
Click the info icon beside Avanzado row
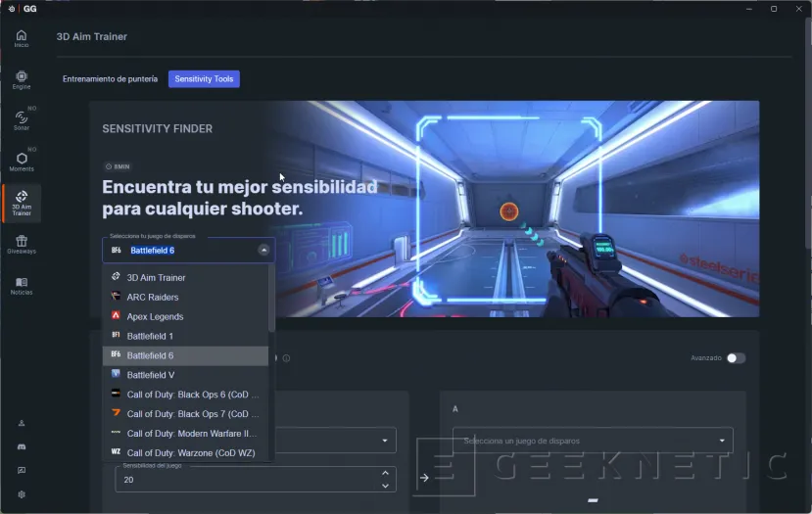click(x=286, y=358)
